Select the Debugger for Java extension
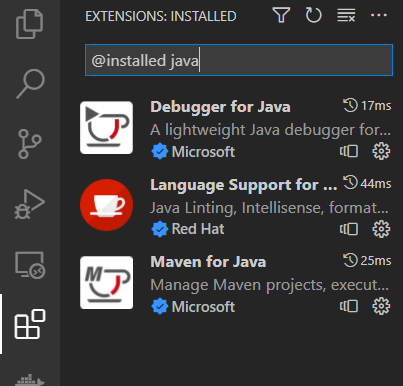This screenshot has height=386, width=403. pyautogui.click(x=236, y=128)
